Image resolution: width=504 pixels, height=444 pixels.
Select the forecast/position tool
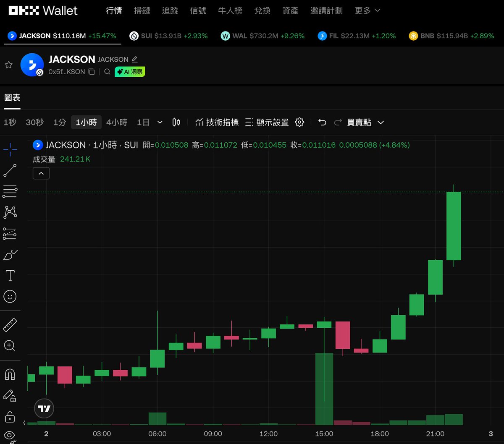point(10,233)
